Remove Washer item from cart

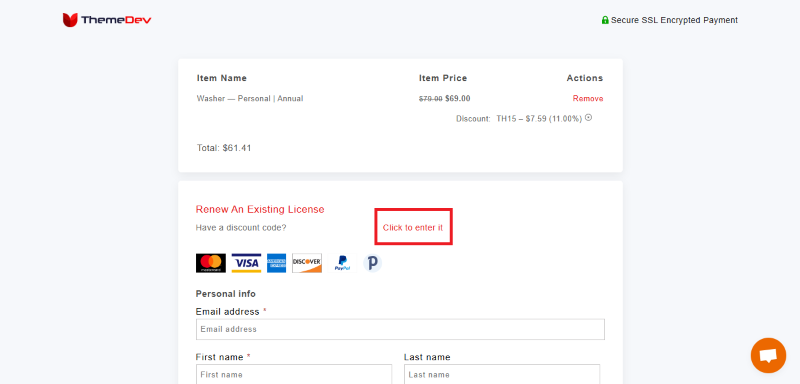[x=588, y=98]
